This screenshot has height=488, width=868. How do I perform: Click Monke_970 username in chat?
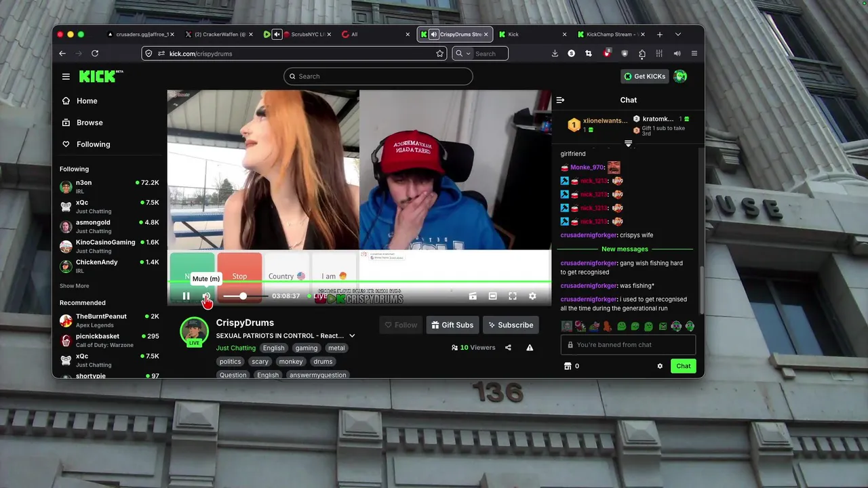[x=587, y=167]
